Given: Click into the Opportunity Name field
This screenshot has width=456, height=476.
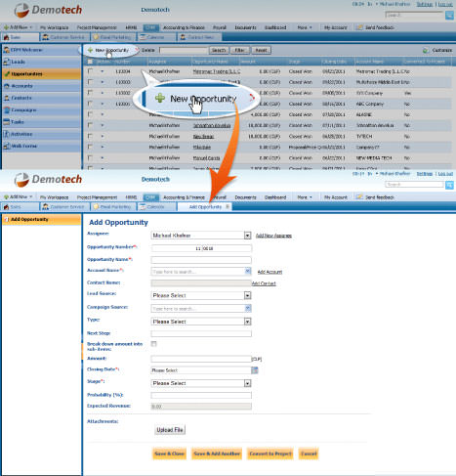Looking at the screenshot, I should coord(201,260).
